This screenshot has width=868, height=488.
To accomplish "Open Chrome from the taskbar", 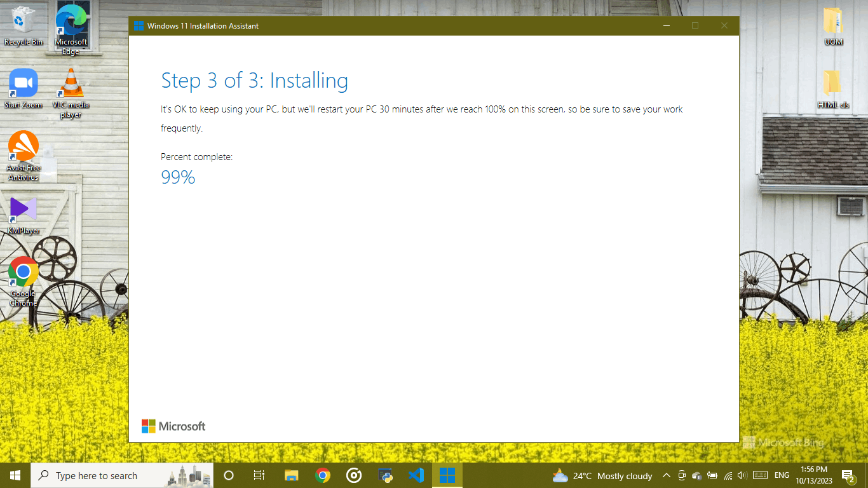I will click(323, 475).
